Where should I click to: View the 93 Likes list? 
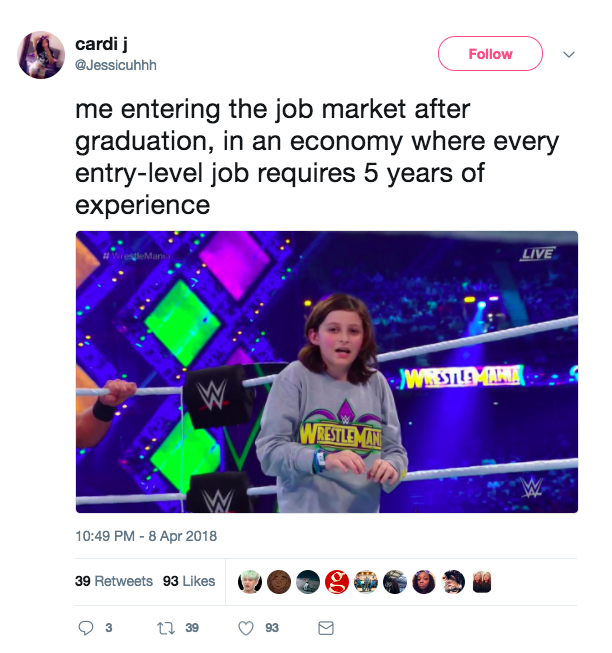tap(189, 581)
